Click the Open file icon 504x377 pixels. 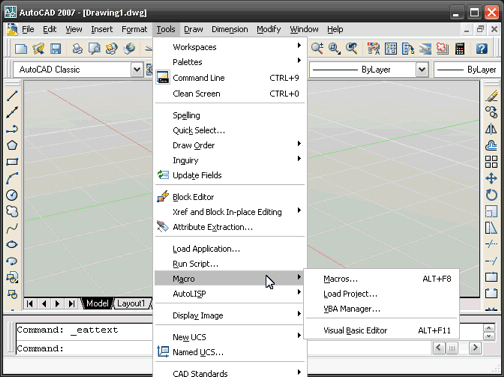[38, 49]
